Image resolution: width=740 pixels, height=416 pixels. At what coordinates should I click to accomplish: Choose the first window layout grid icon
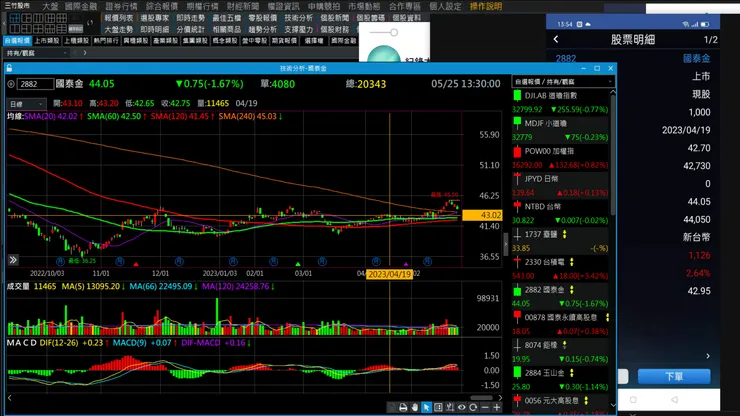pyautogui.click(x=15, y=18)
